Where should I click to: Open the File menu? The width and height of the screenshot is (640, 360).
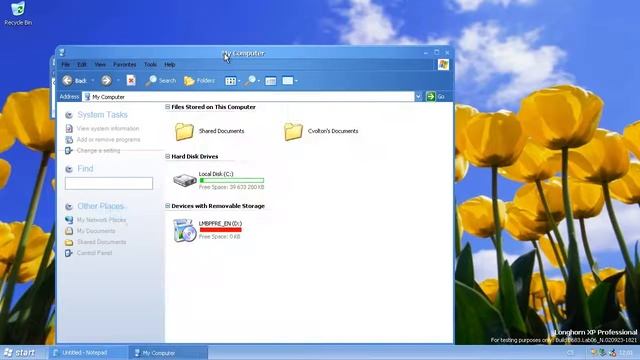coord(65,64)
